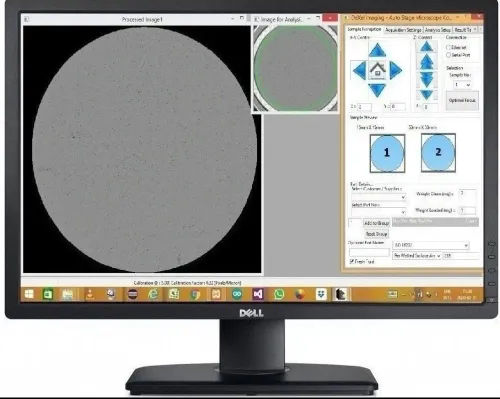
Task: Move stage up with XY up arrow
Action: 377,50
